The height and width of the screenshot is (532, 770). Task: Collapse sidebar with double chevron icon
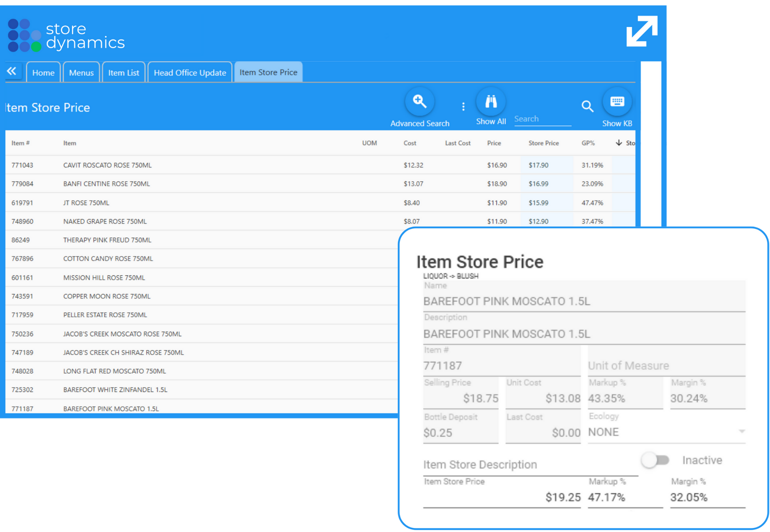click(x=12, y=71)
